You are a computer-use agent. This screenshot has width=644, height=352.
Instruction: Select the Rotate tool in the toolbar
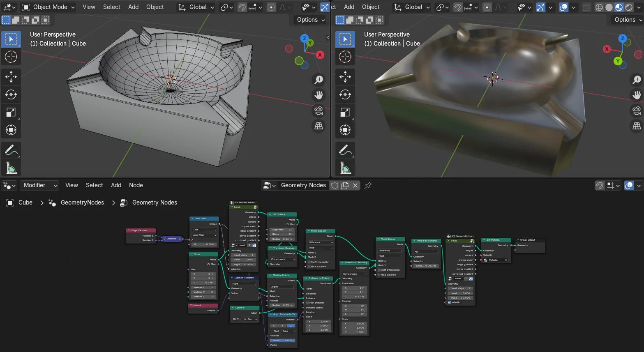tap(11, 94)
